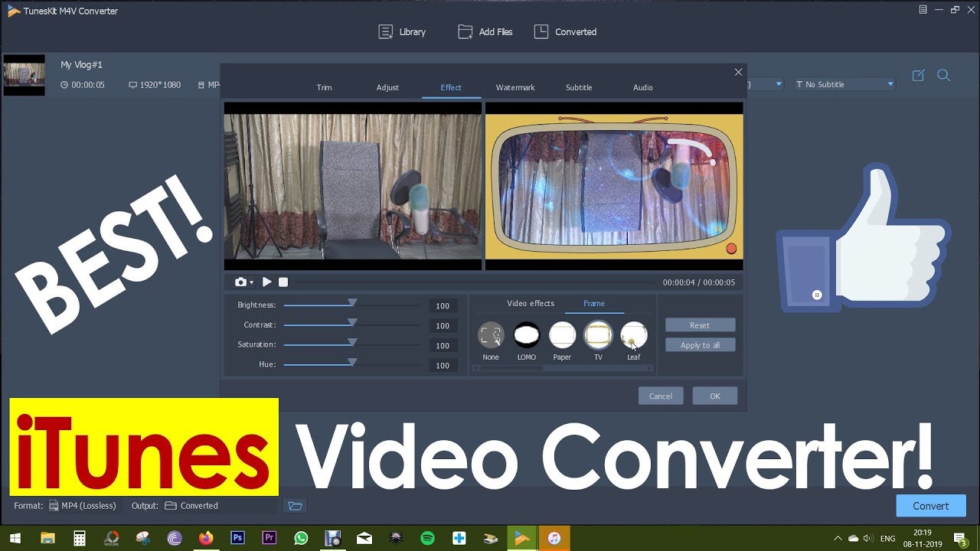Open Spotify from the taskbar
Screen dimensions: 980x551
coord(427,539)
